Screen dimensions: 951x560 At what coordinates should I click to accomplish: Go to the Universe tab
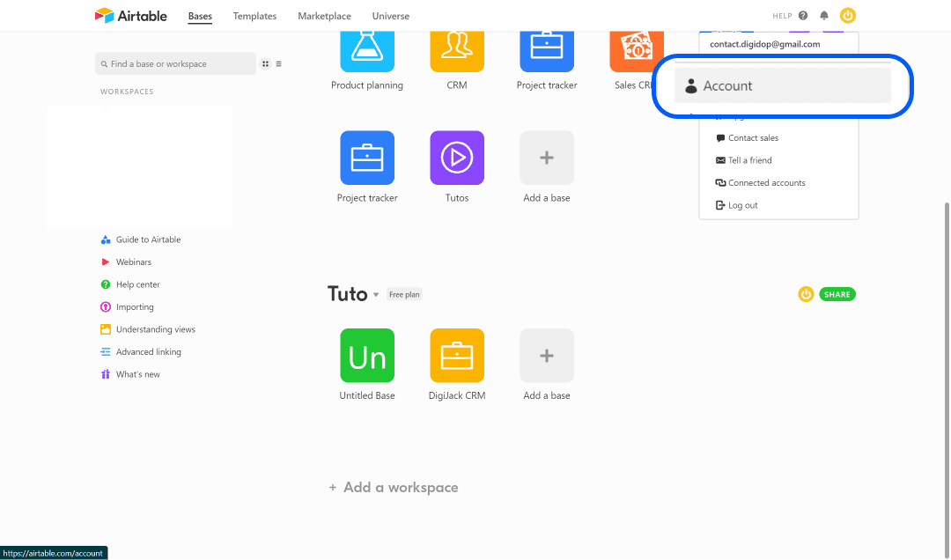tap(391, 16)
